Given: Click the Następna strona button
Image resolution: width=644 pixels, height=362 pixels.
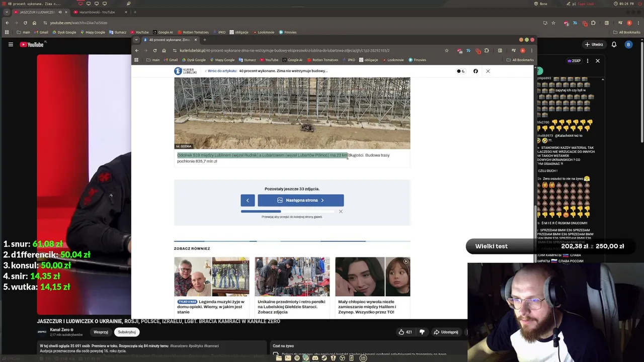Looking at the screenshot, I should coord(301,200).
